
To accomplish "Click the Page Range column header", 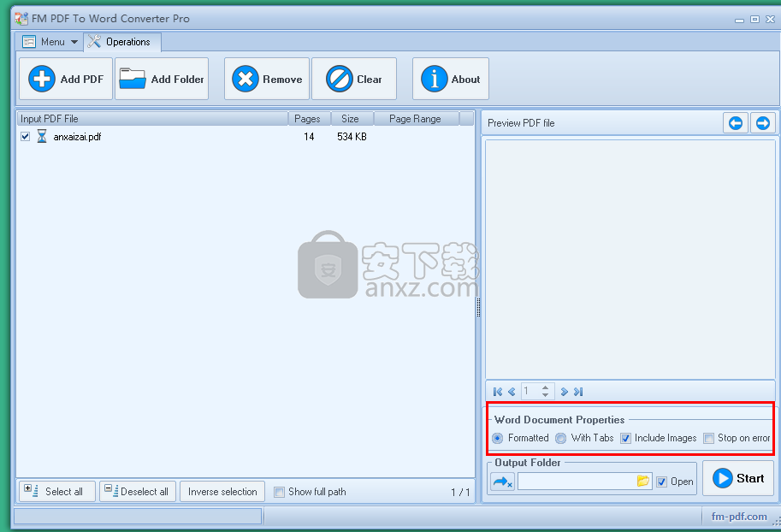I will (416, 119).
